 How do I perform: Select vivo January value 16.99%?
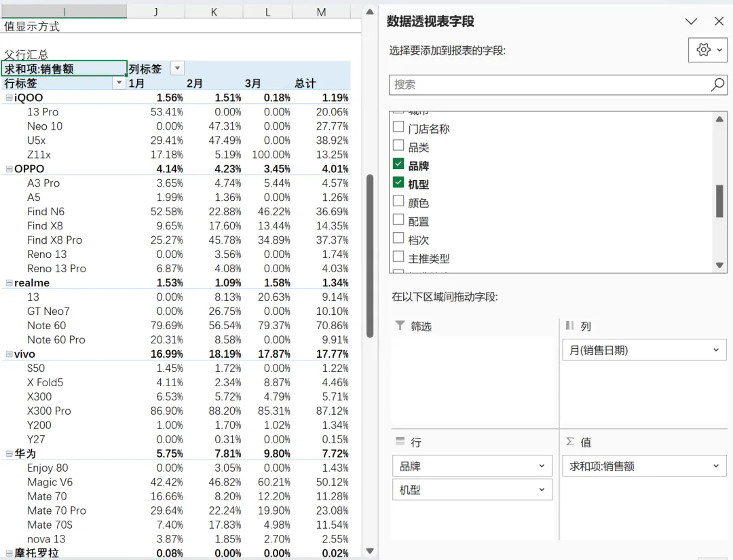(166, 354)
